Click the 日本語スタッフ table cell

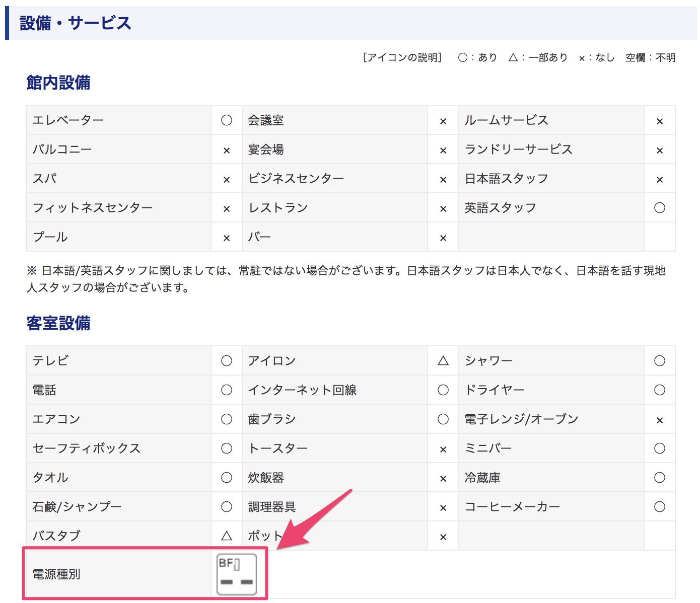click(506, 179)
